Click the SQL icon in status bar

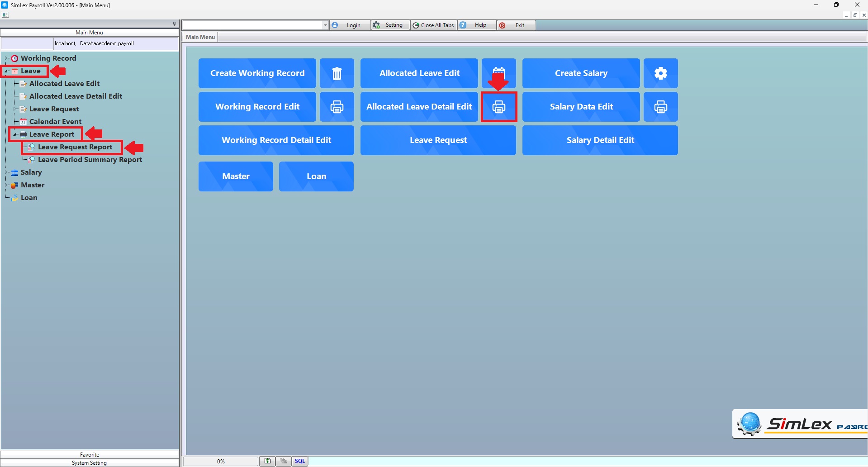click(300, 461)
